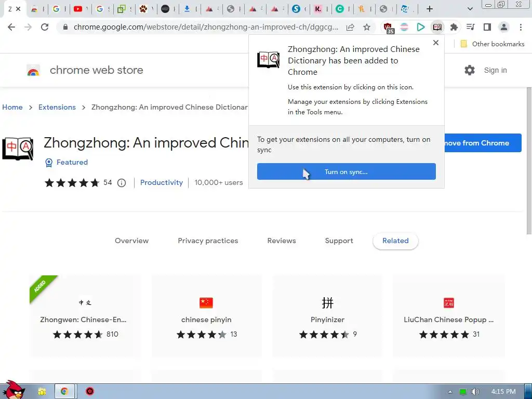This screenshot has width=532, height=399.
Task: Click the Featured badge
Action: click(x=66, y=163)
